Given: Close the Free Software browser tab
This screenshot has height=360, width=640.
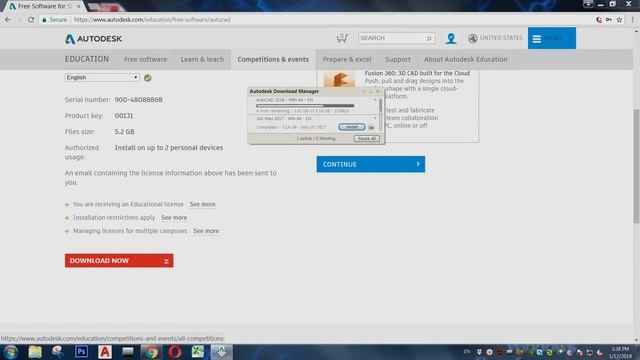Looking at the screenshot, I should pos(78,6).
